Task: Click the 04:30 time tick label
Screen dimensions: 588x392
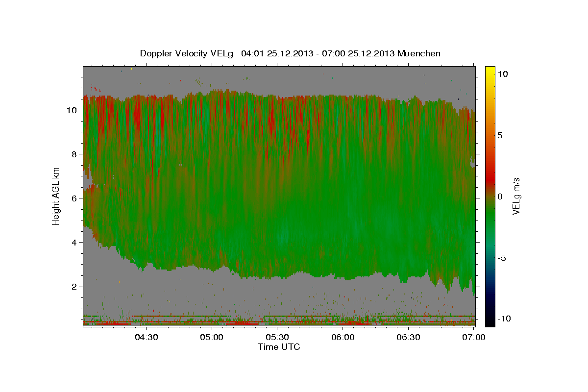Action: click(147, 337)
